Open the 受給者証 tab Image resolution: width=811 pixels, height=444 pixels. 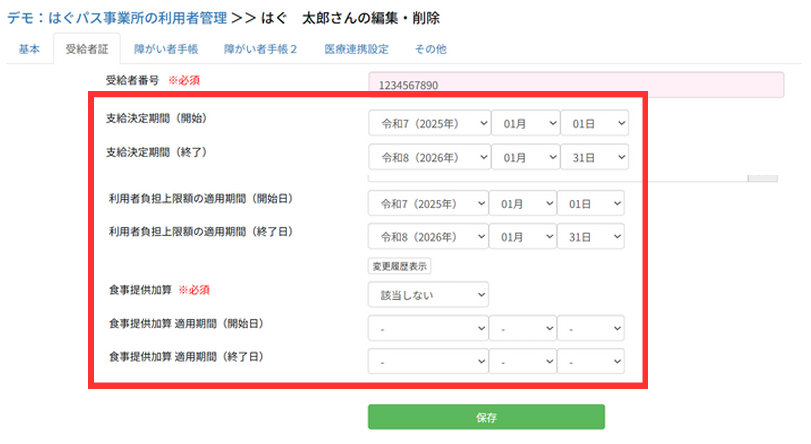pos(86,49)
